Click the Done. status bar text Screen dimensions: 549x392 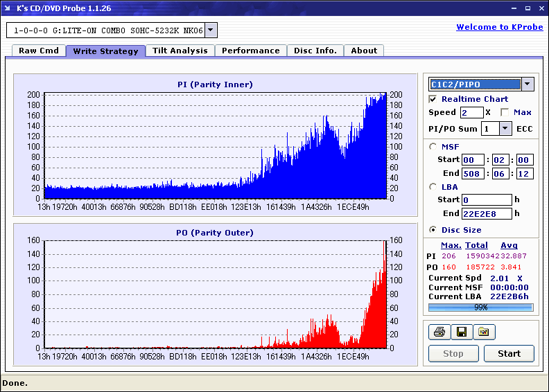tap(15, 383)
